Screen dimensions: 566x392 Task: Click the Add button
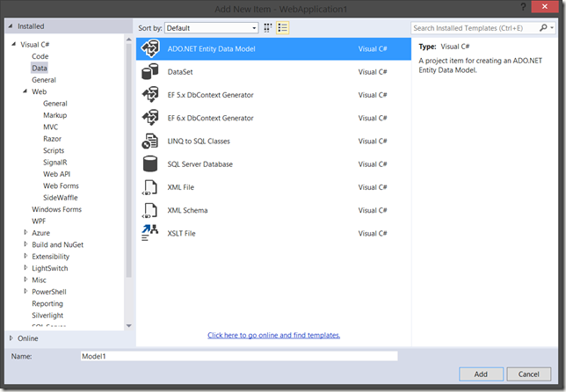pos(481,374)
